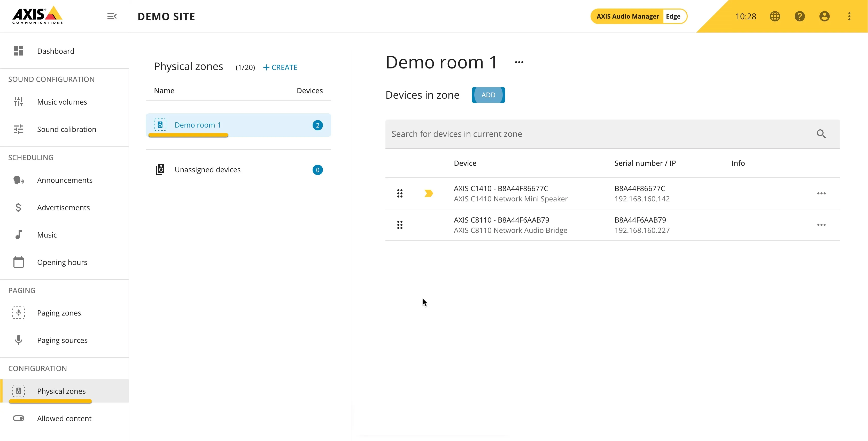Open Dashboard from the sidebar

coord(64,51)
